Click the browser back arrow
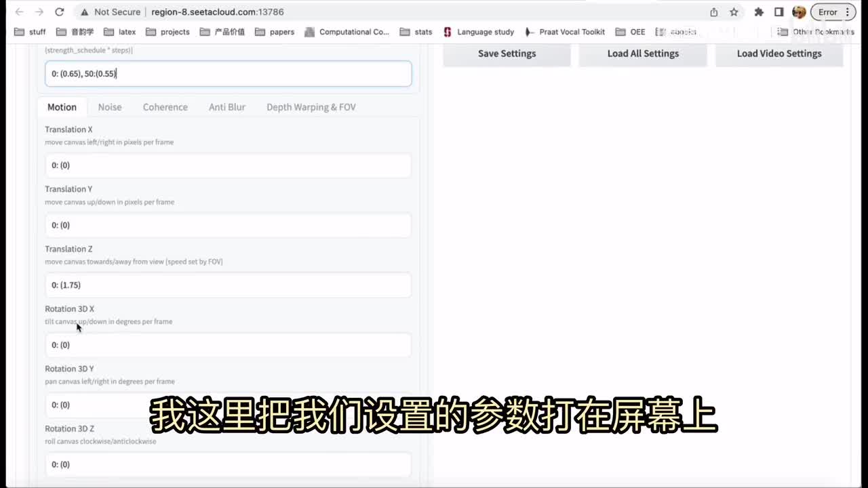868x488 pixels. click(x=19, y=12)
